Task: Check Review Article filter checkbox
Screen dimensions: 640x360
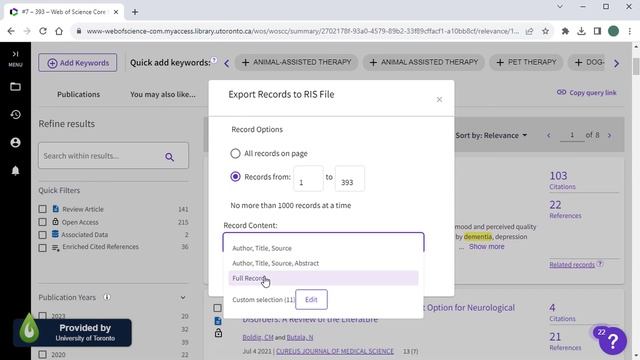Action: (42, 209)
